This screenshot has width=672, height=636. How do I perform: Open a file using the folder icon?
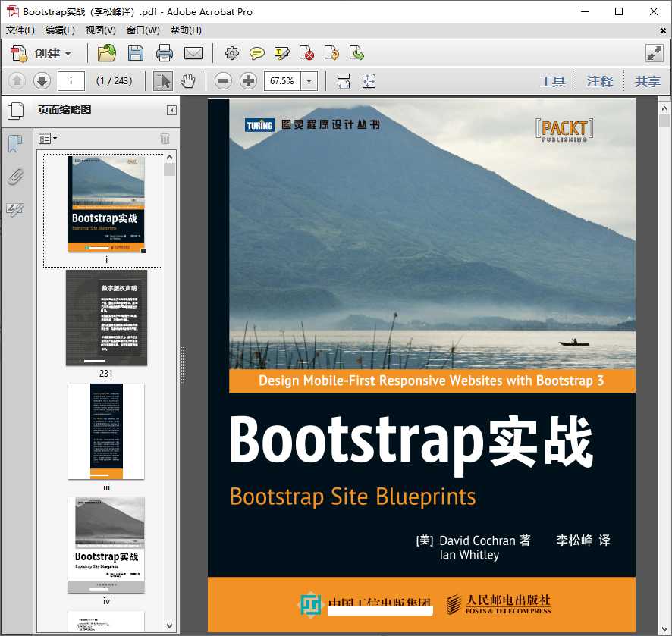(x=106, y=53)
